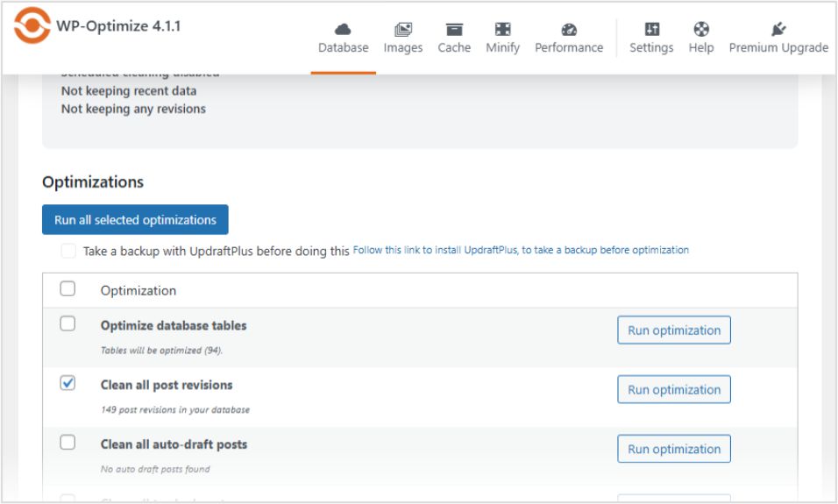Click the Premium Upgrade plug icon
This screenshot has width=838, height=504.
(778, 29)
